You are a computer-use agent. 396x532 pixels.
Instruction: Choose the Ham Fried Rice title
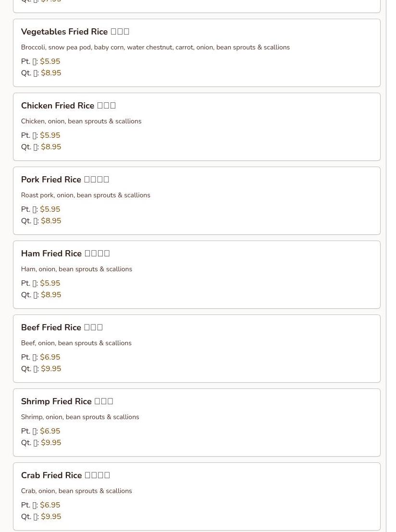[x=65, y=254]
